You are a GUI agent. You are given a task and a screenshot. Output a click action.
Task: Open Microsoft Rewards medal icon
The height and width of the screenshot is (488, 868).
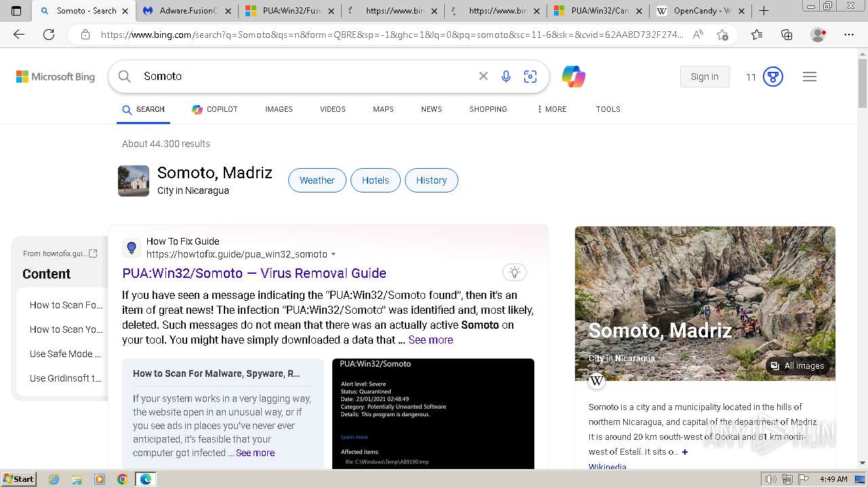point(773,77)
